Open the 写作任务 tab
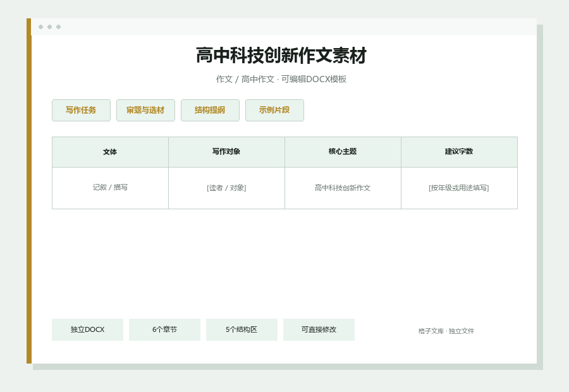 point(81,111)
